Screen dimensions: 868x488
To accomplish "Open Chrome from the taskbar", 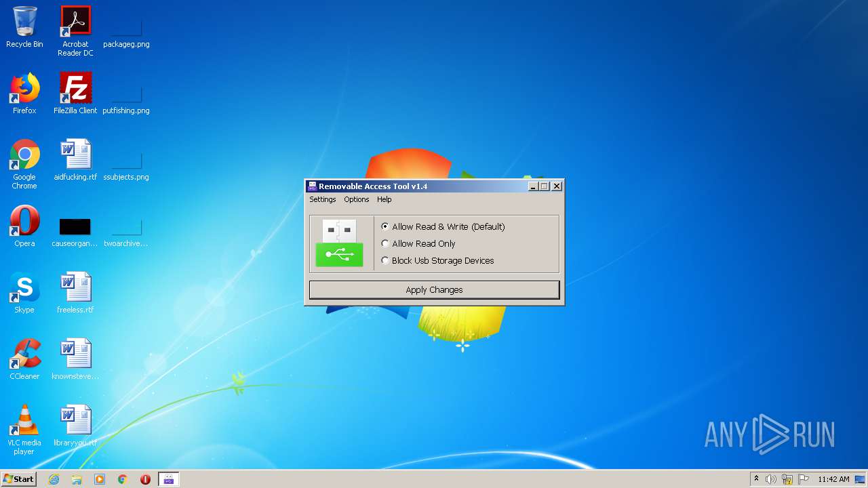I will [x=123, y=479].
